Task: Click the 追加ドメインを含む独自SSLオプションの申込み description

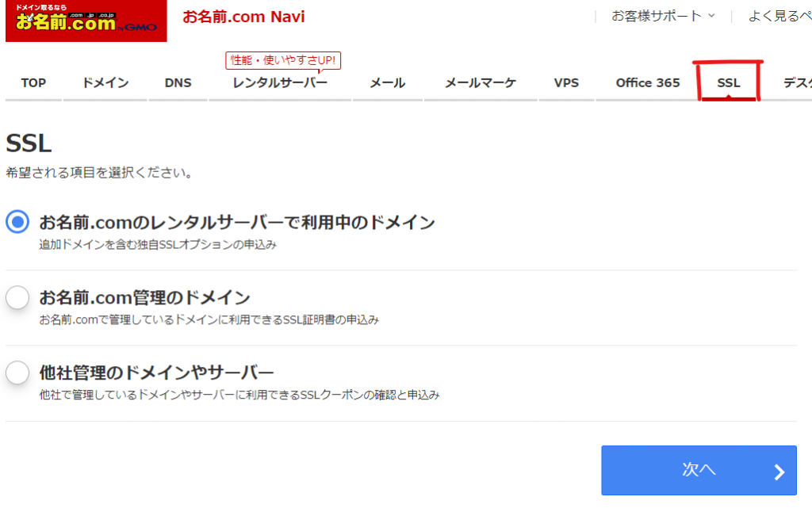Action: [158, 244]
